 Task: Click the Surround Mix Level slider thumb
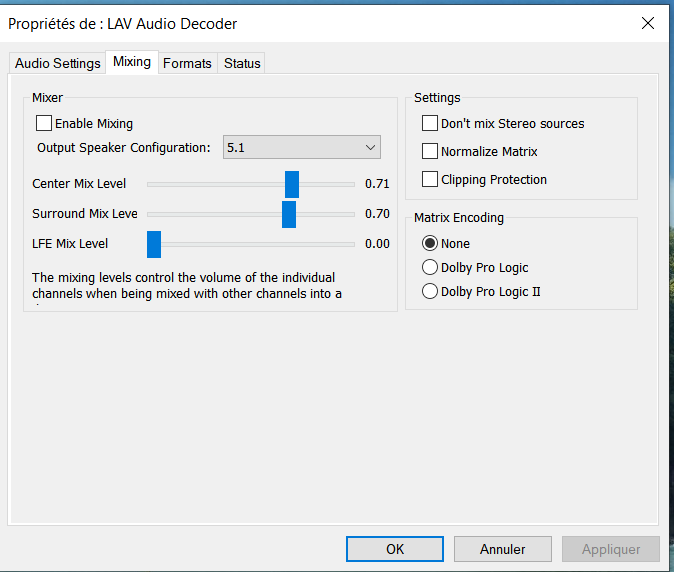(289, 214)
